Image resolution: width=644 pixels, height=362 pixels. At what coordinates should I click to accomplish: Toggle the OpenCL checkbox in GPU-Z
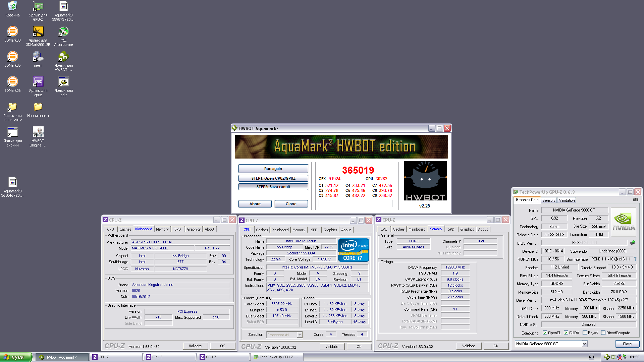tap(545, 333)
